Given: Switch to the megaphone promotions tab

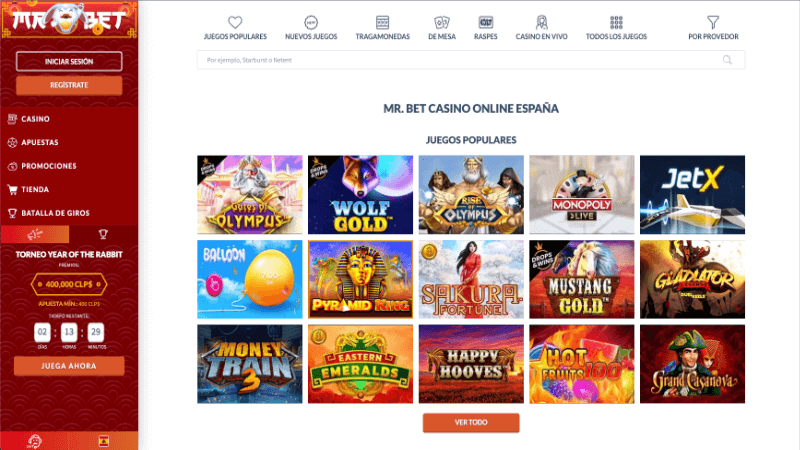Looking at the screenshot, I should [x=35, y=234].
